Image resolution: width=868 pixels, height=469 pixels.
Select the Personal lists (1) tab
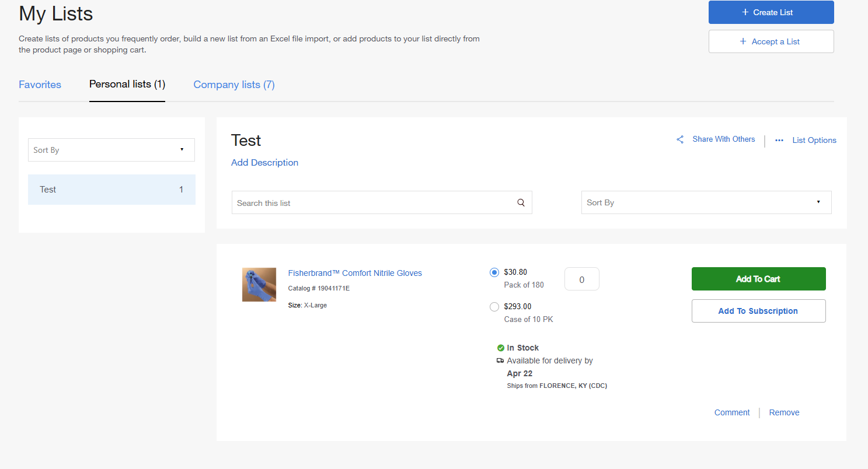pyautogui.click(x=127, y=85)
